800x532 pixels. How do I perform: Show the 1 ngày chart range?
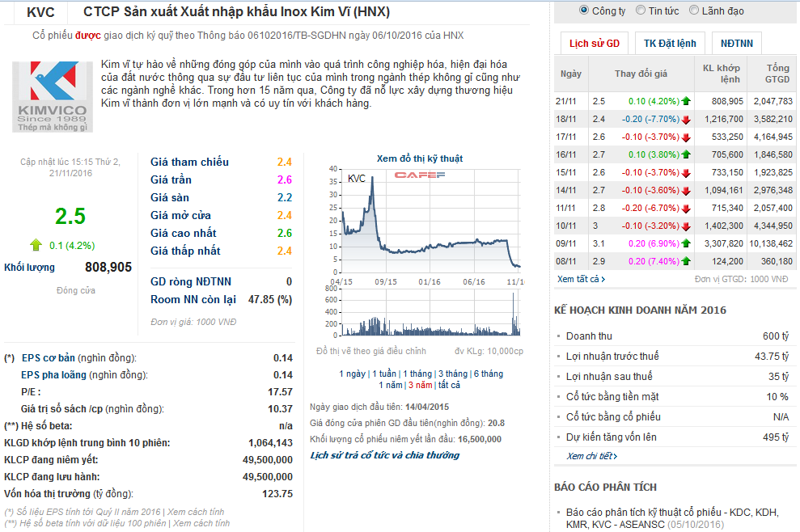(x=352, y=374)
